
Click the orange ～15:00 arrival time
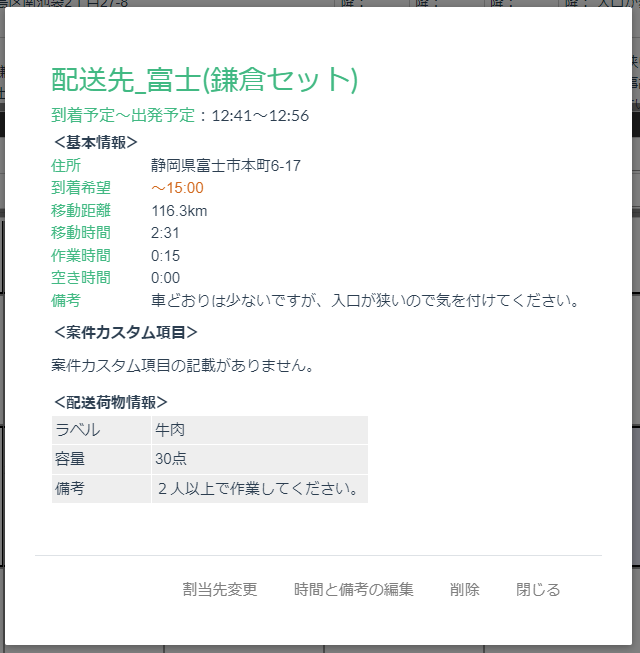(177, 188)
